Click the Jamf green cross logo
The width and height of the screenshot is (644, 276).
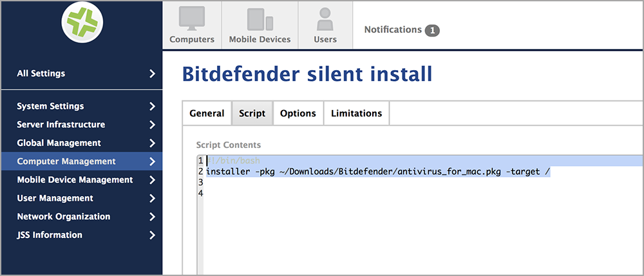click(82, 22)
